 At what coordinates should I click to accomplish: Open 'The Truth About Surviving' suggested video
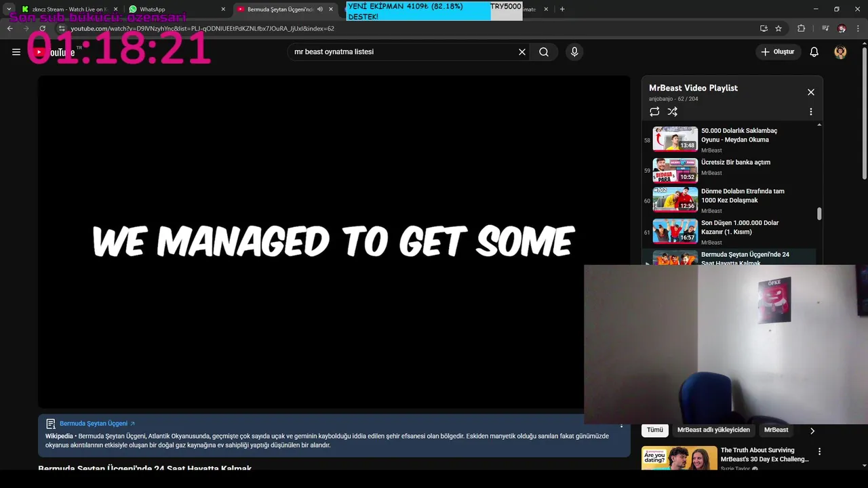coord(764,455)
